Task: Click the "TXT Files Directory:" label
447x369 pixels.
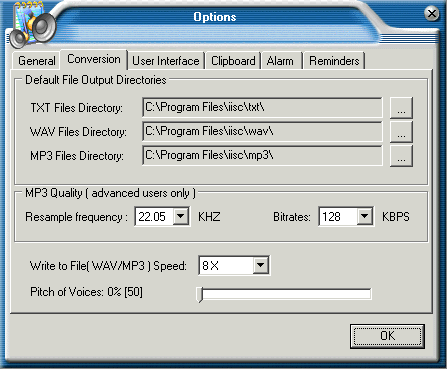Action: tap(77, 108)
